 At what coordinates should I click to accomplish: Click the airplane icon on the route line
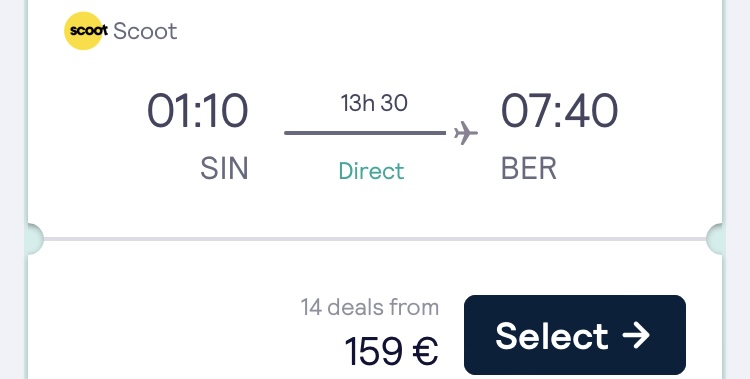(465, 133)
